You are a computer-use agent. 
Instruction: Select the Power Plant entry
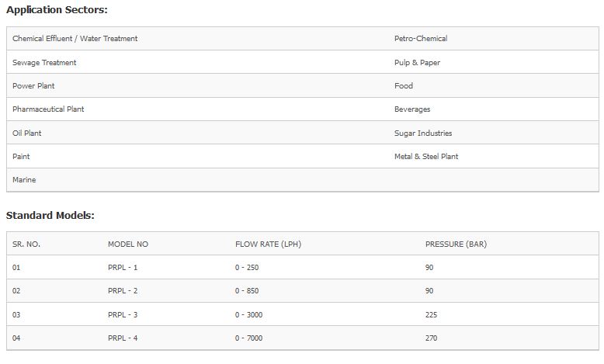point(33,86)
